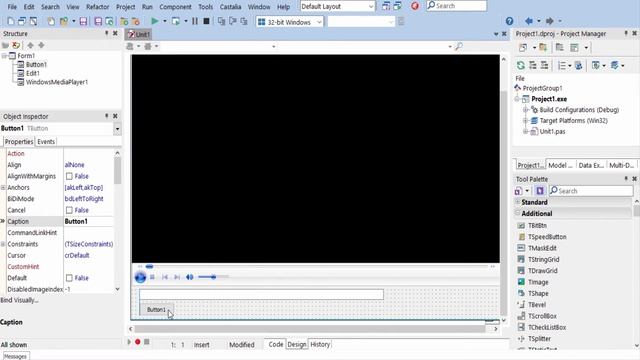Pause the running program in the toolbar

tap(195, 21)
